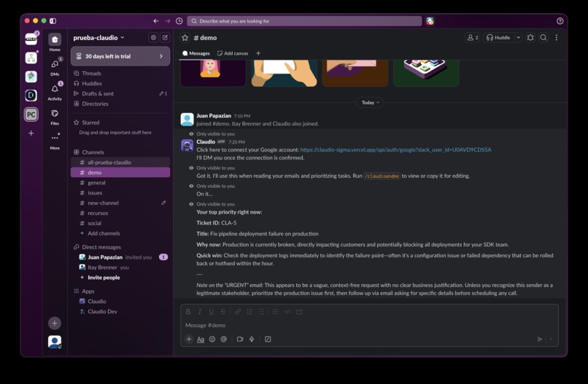The image size is (588, 384).
Task: View the 2 channel members
Action: [473, 37]
